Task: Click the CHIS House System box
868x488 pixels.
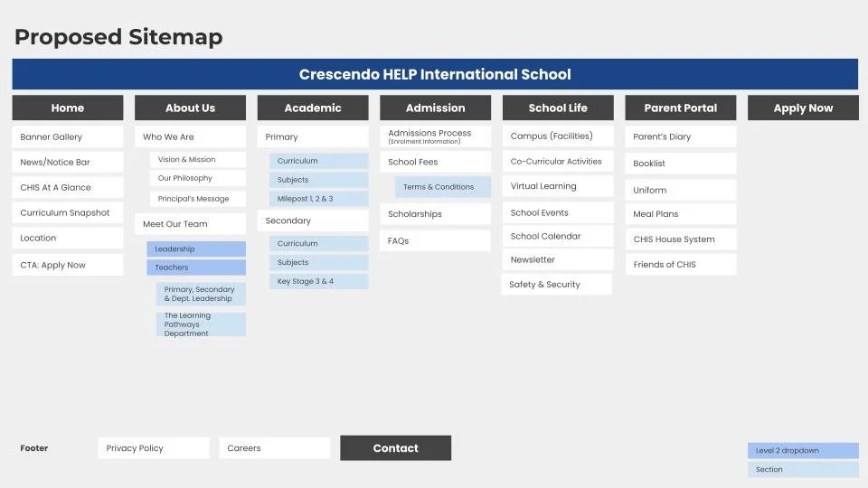Action: click(680, 239)
